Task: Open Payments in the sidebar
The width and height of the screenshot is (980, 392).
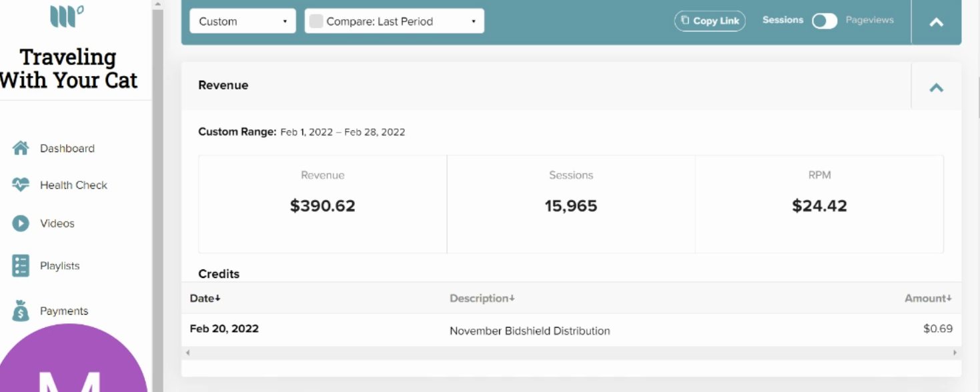Action: (x=64, y=311)
